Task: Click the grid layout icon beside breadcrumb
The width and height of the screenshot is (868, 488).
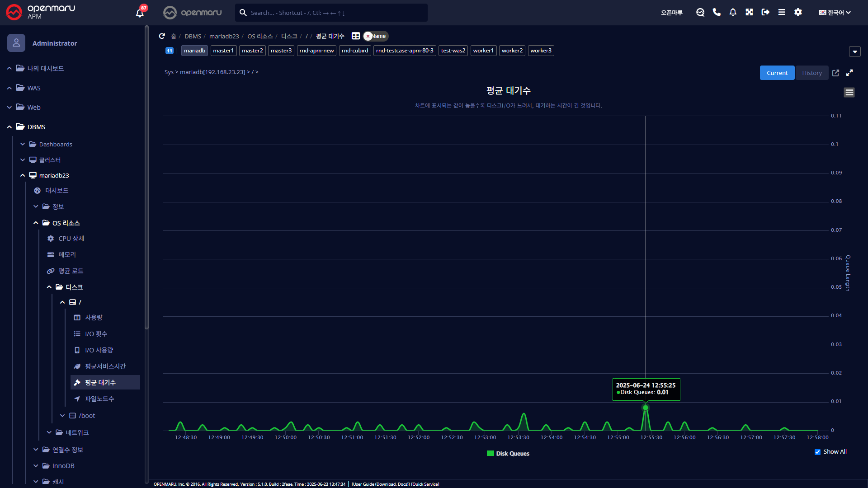Action: tap(356, 36)
